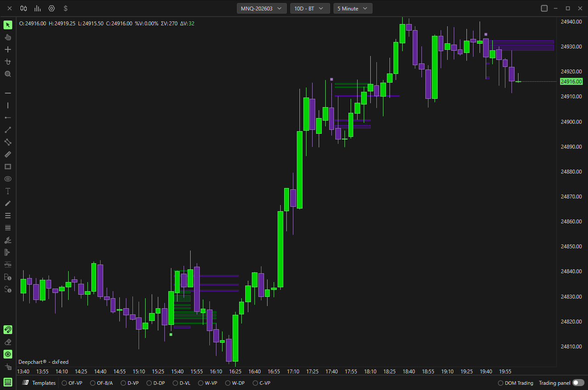
Task: Select the eraser tool
Action: 8,342
